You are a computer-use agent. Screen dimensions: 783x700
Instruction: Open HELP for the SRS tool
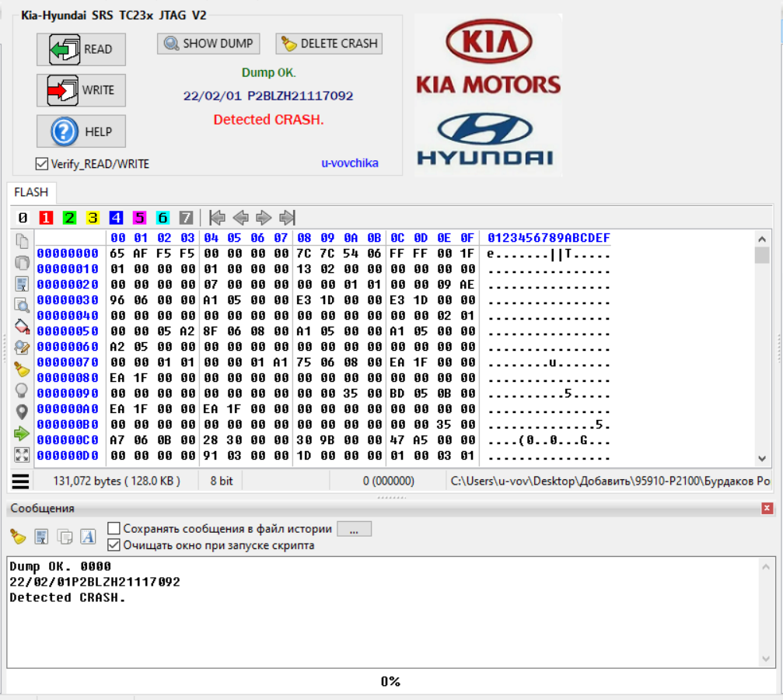coord(81,131)
